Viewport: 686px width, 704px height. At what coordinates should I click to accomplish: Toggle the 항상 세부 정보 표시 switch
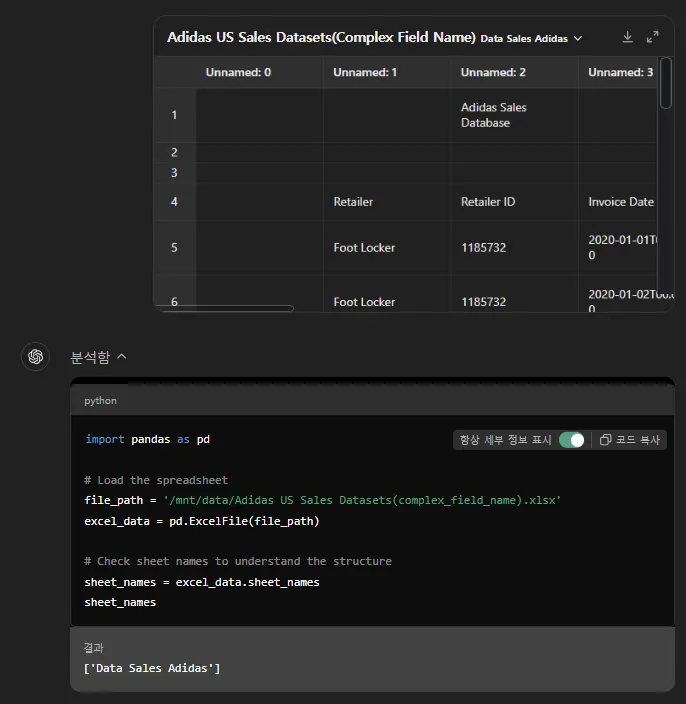[x=571, y=440]
